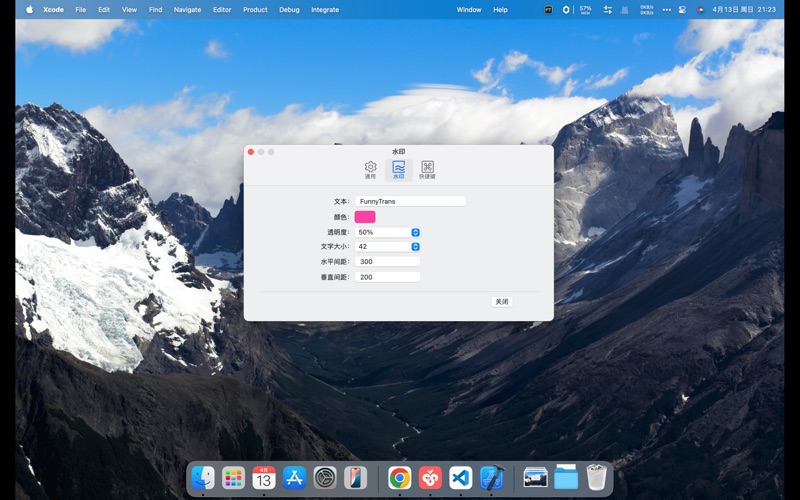Viewport: 800px width, 500px height.
Task: Open the Debug menu
Action: (289, 9)
